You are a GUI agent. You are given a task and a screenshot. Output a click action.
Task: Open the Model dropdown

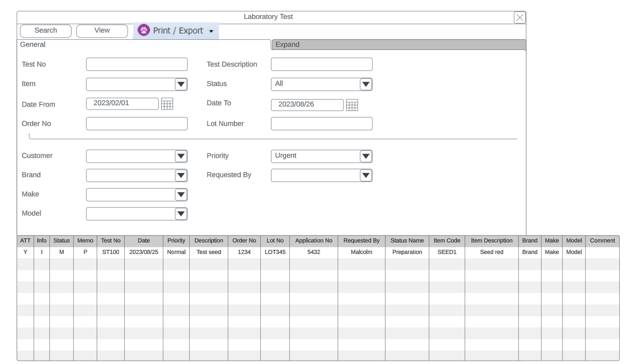[x=181, y=214]
